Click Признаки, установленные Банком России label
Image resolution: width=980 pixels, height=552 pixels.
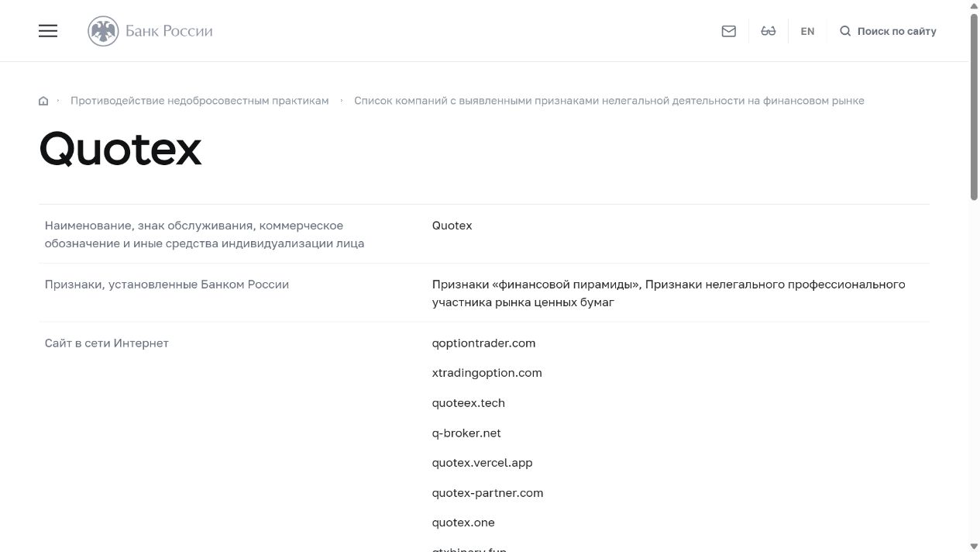point(167,285)
